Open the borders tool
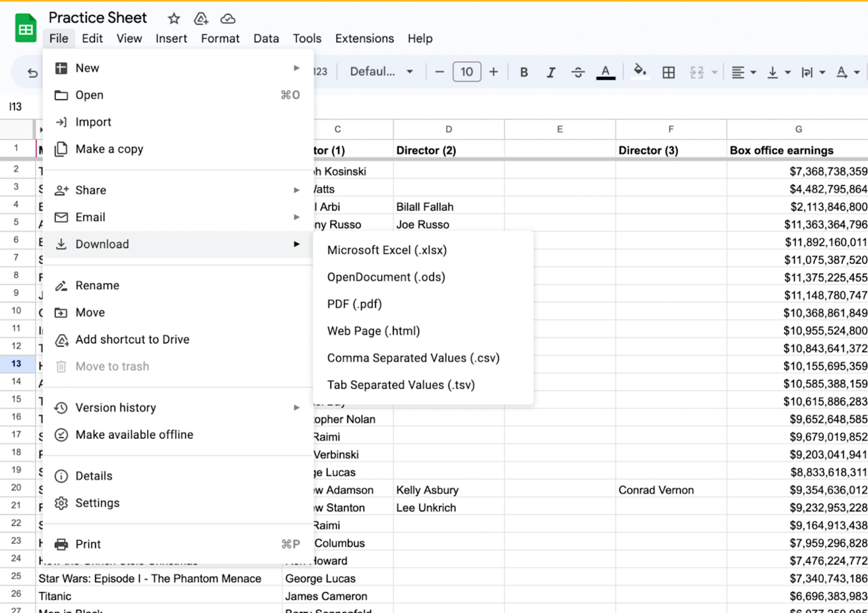 click(x=668, y=72)
